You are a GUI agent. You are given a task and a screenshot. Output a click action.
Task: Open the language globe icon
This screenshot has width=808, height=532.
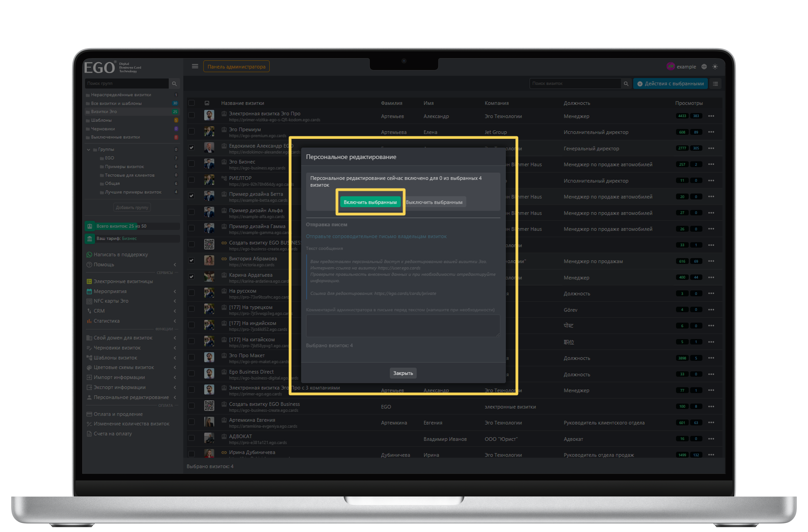(704, 67)
